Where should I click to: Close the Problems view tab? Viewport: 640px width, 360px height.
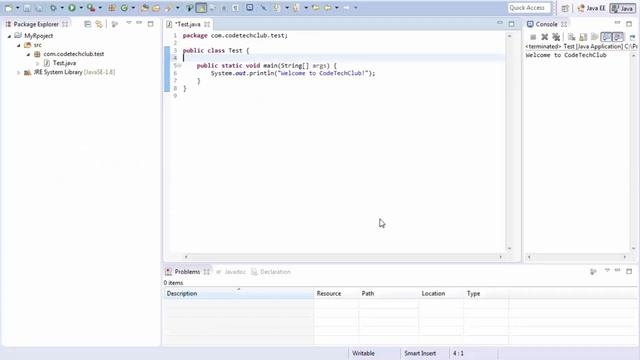pos(207,272)
